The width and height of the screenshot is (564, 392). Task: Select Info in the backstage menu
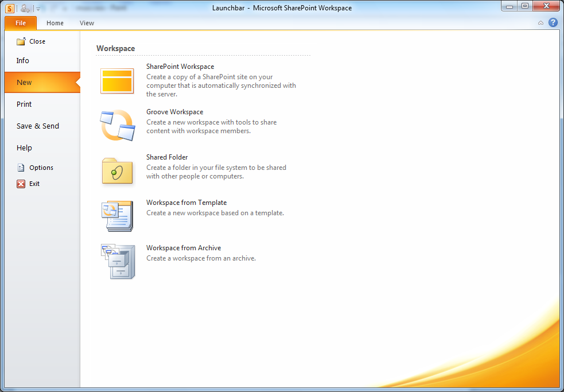23,61
